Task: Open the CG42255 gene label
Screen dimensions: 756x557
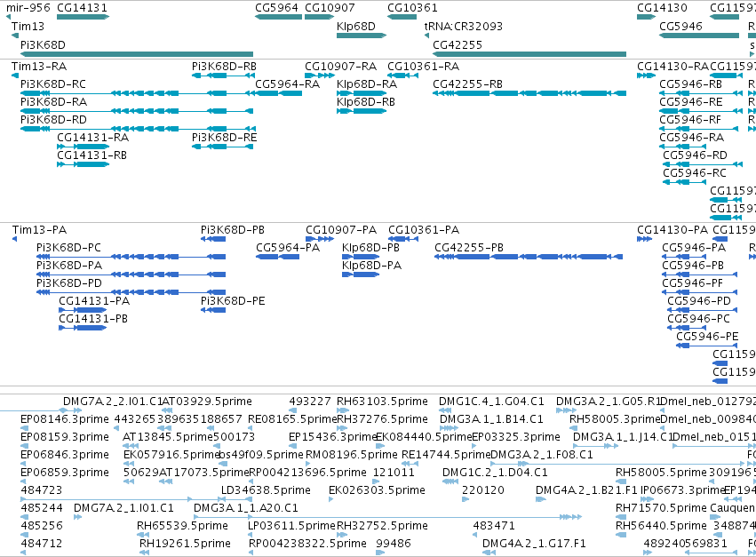Action: coord(458,44)
